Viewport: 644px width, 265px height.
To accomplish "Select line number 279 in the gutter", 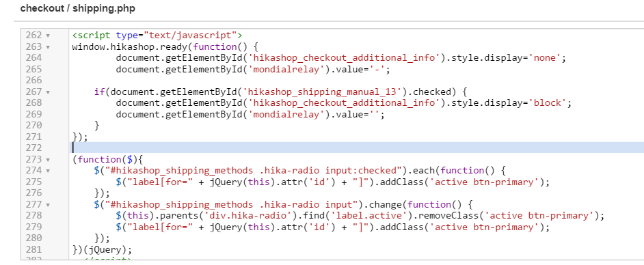I will pyautogui.click(x=33, y=227).
